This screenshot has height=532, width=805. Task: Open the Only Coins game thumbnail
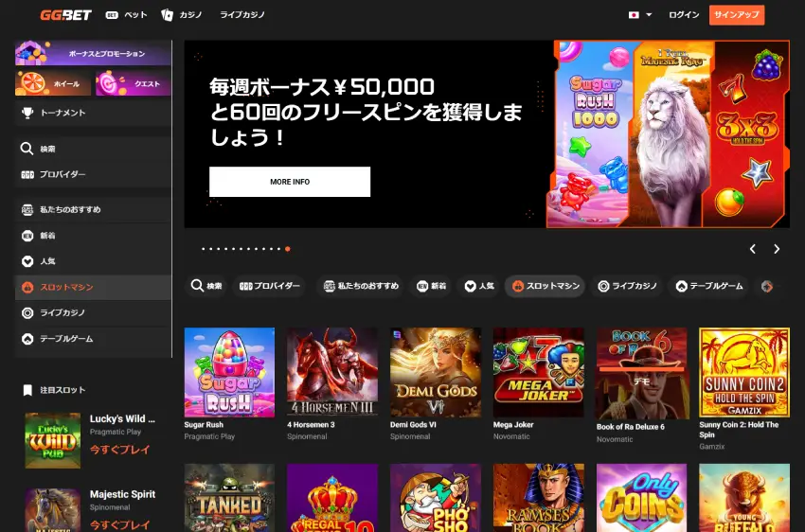(x=642, y=498)
